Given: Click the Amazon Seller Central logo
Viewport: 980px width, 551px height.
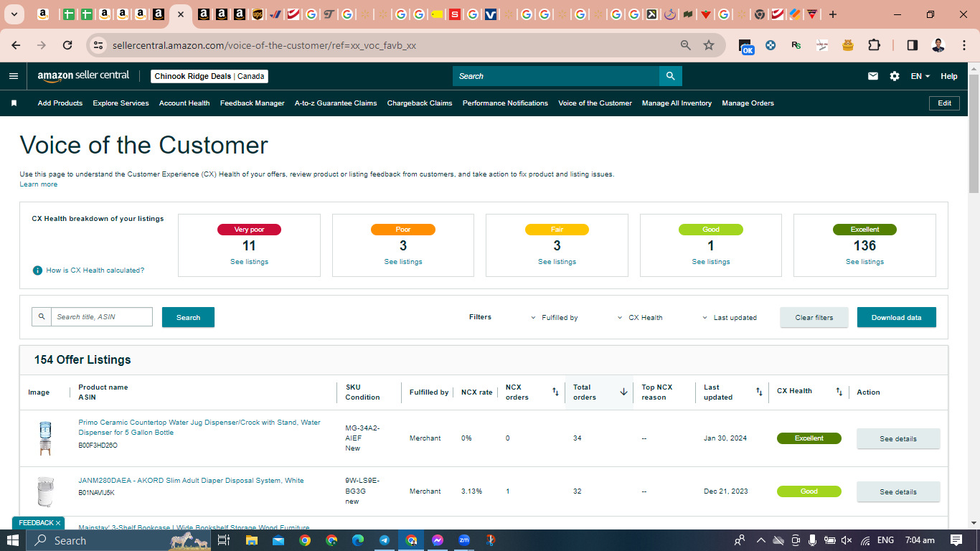Looking at the screenshot, I should [83, 75].
